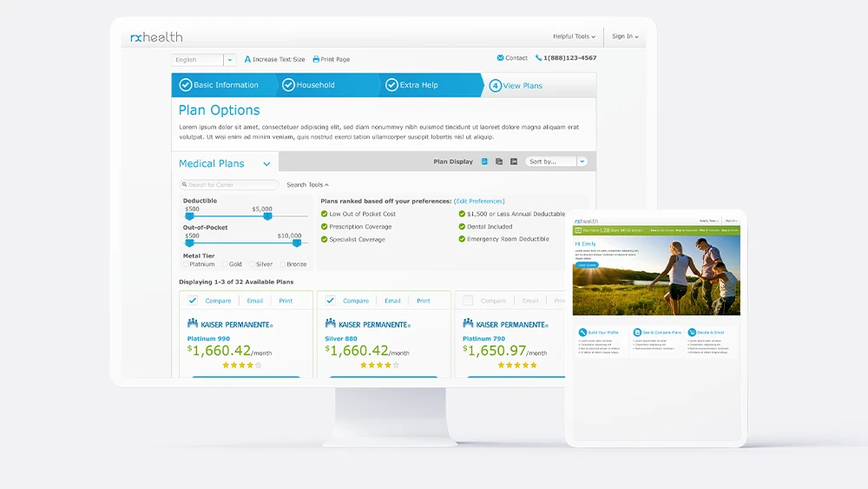
Task: Click the $1,650.97/month price
Action: coord(505,351)
